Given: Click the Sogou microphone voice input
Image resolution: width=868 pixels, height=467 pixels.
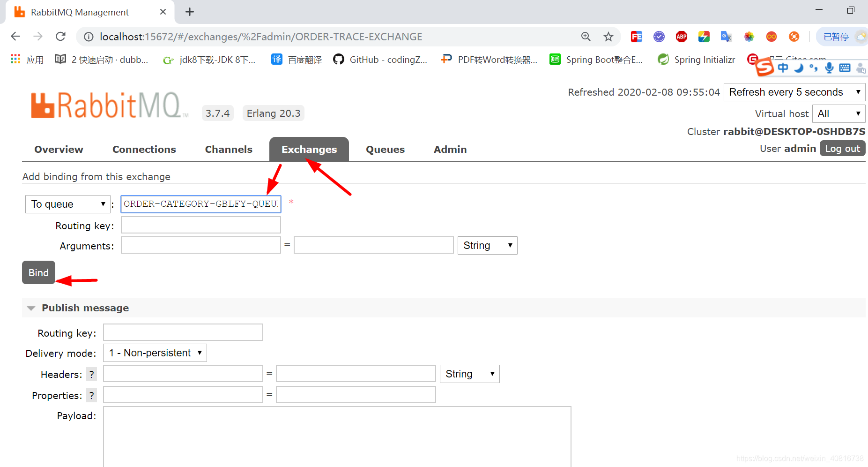Looking at the screenshot, I should tap(829, 68).
